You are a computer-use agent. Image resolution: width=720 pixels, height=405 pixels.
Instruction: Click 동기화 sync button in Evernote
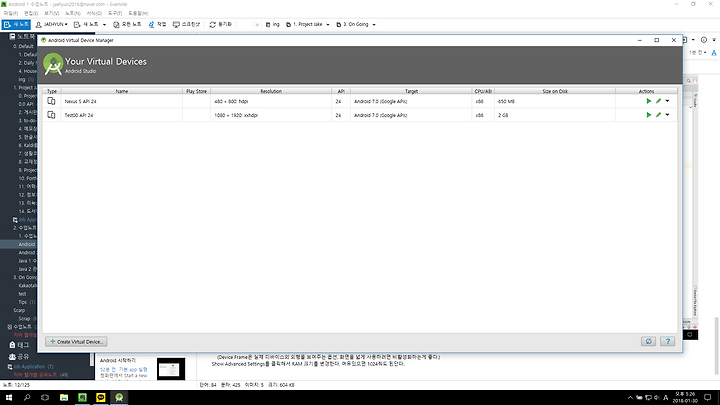221,24
